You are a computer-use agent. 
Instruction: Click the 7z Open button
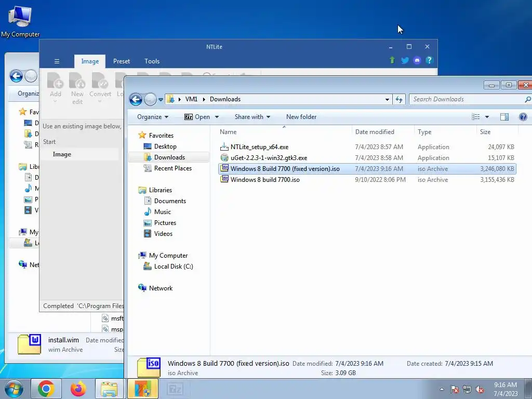(197, 117)
